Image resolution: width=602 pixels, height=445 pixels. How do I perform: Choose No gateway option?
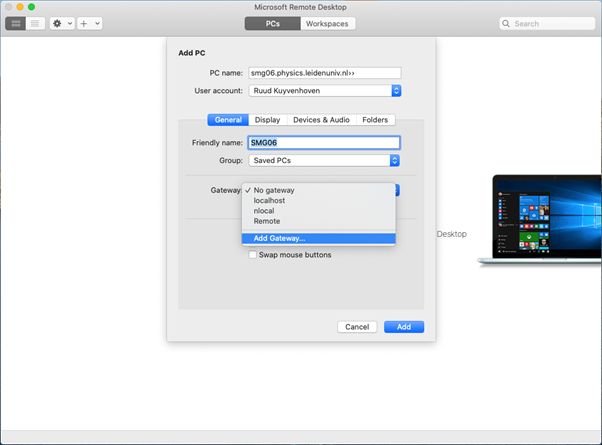pos(274,190)
